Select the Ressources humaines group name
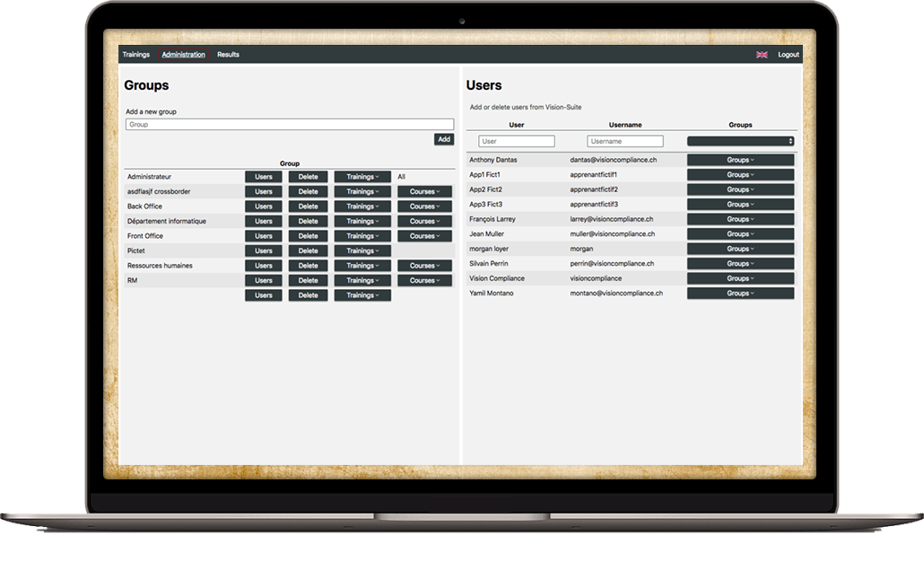Image resolution: width=924 pixels, height=562 pixels. (160, 266)
